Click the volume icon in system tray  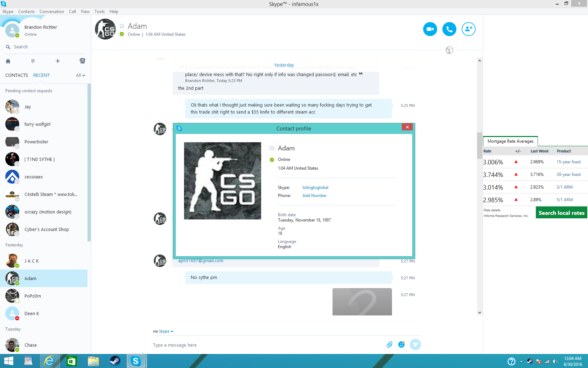tap(555, 361)
